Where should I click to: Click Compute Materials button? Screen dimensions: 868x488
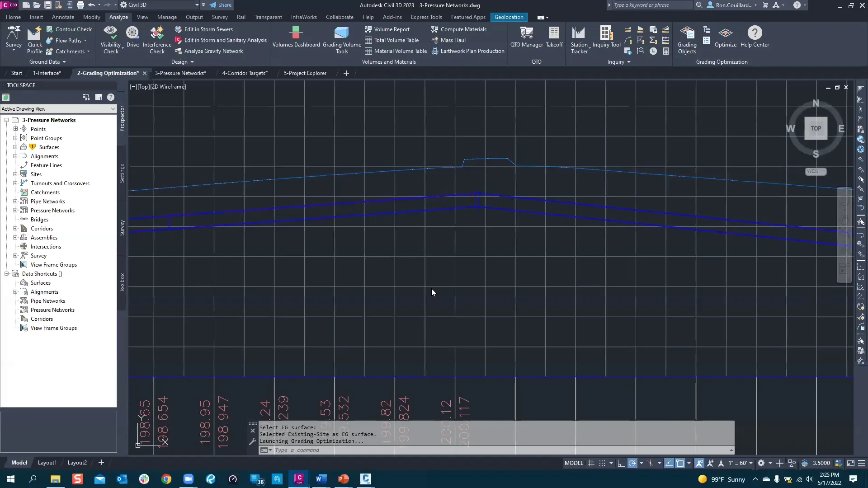click(x=459, y=29)
